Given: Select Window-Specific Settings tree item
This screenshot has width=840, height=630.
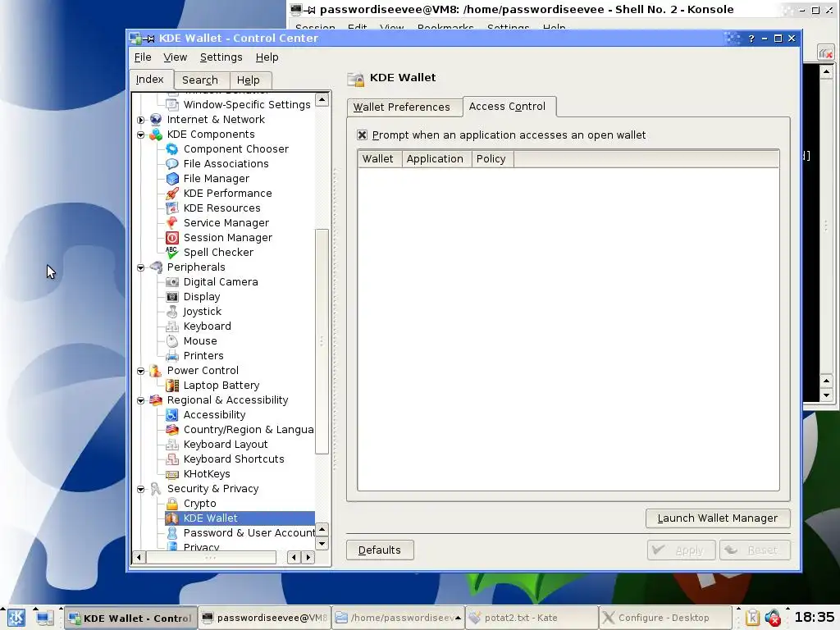Looking at the screenshot, I should point(246,105).
